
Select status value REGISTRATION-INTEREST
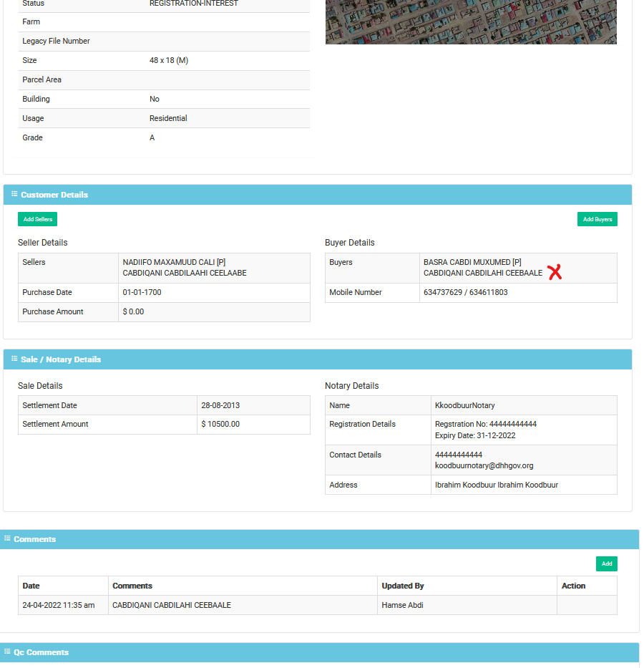pos(194,4)
